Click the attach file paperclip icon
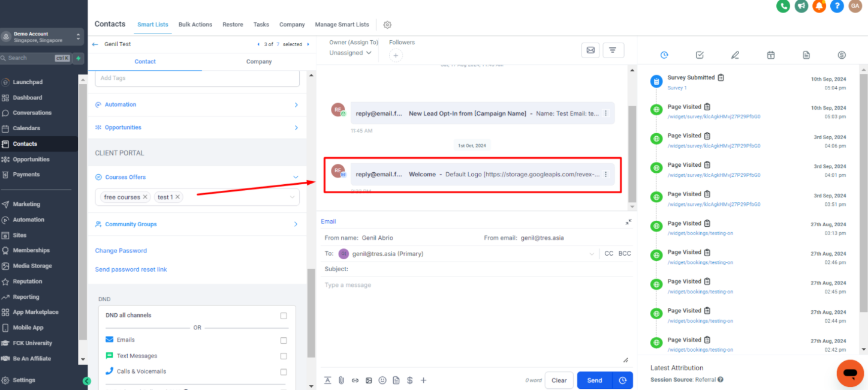Screen dimensions: 868x390 [x=341, y=380]
